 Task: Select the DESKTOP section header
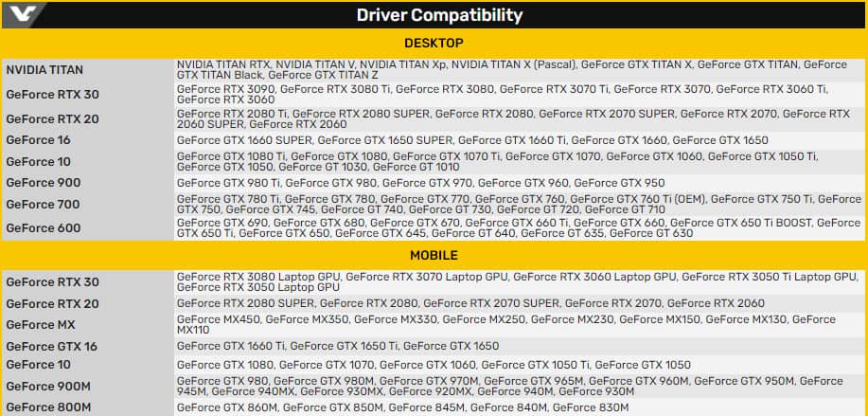[434, 44]
